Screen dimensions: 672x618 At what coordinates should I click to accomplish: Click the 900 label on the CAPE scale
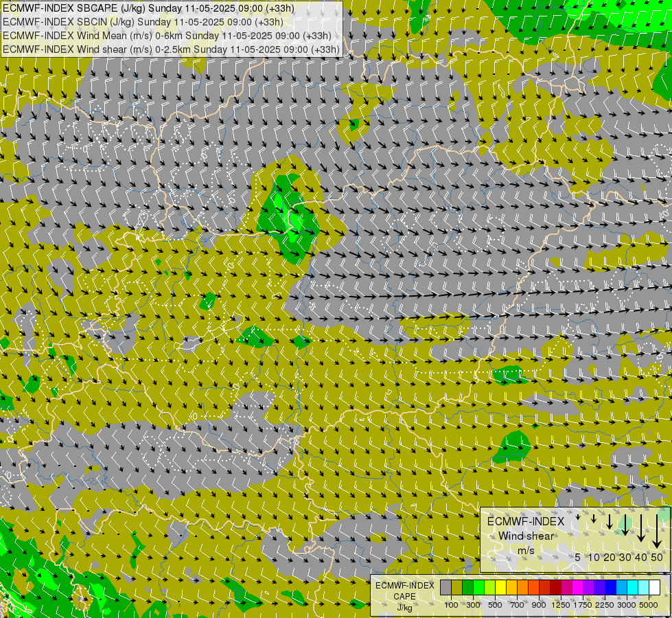[539, 605]
